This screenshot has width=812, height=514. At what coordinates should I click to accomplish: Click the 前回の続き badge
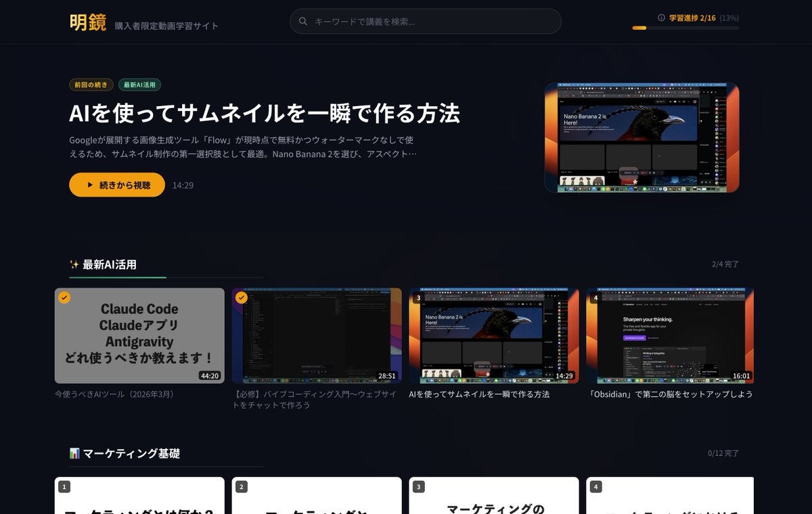coord(91,85)
